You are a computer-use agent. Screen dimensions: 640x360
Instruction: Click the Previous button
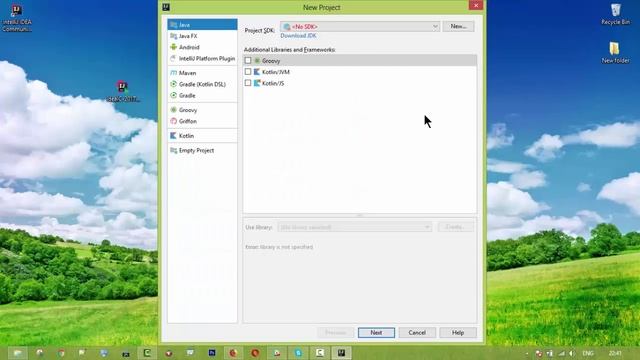(336, 333)
